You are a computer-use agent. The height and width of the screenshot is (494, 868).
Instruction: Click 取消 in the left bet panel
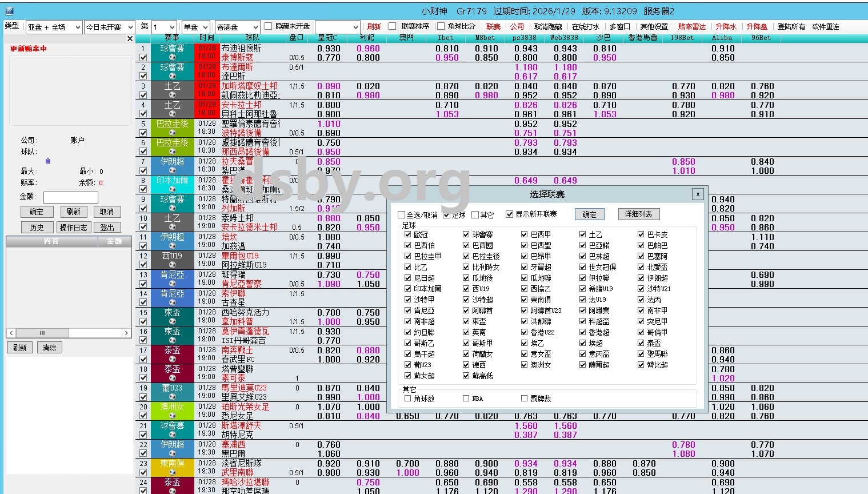[x=106, y=212]
